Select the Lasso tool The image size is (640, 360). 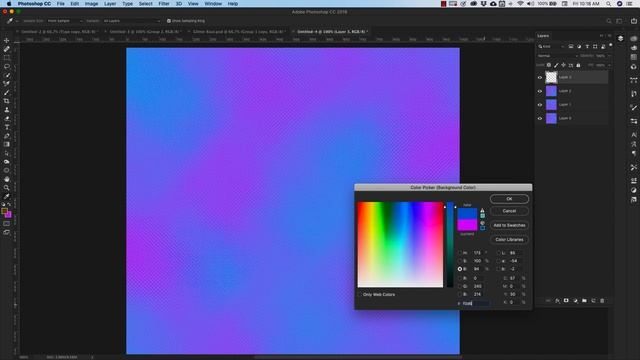click(7, 66)
